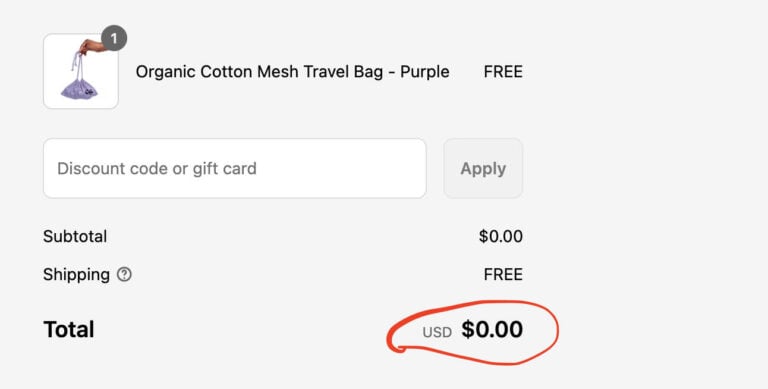Click the bold Total $0.00 amount
The height and width of the screenshot is (389, 768).
492,329
